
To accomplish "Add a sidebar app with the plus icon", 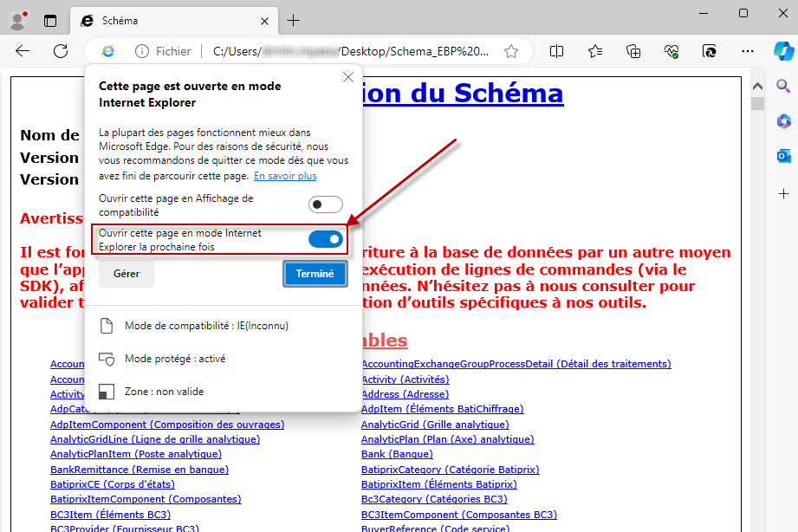I will pyautogui.click(x=784, y=193).
